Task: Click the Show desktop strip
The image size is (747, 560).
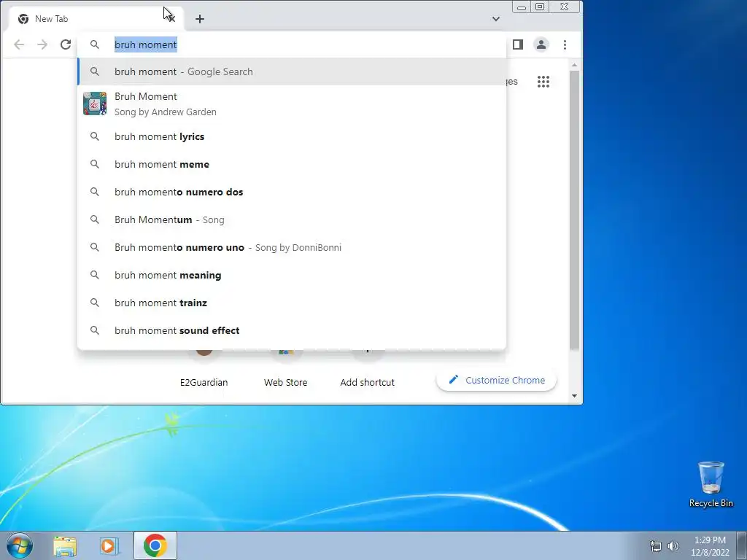Action: click(x=742, y=545)
